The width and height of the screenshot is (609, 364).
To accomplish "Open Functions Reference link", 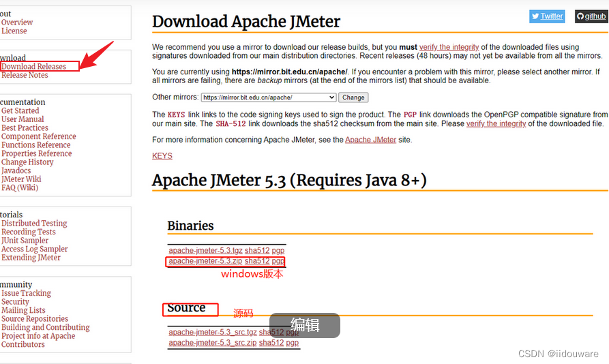I will tap(36, 145).
